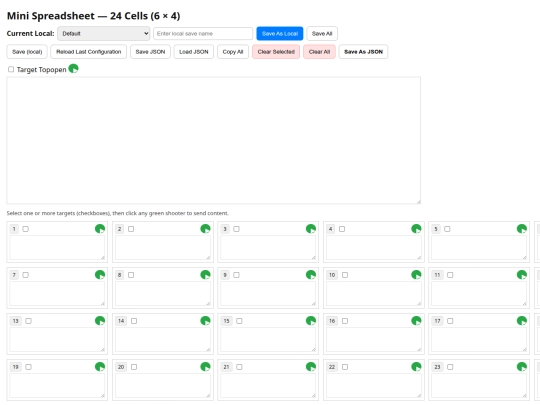Tick the checkbox next to cell 7
Image resolution: width=540 pixels, height=405 pixels.
25,275
